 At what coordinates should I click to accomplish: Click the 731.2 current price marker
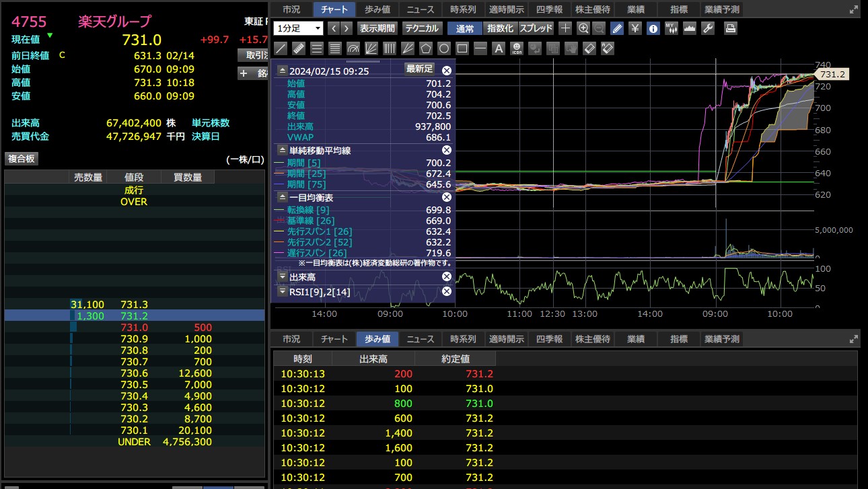tap(833, 74)
